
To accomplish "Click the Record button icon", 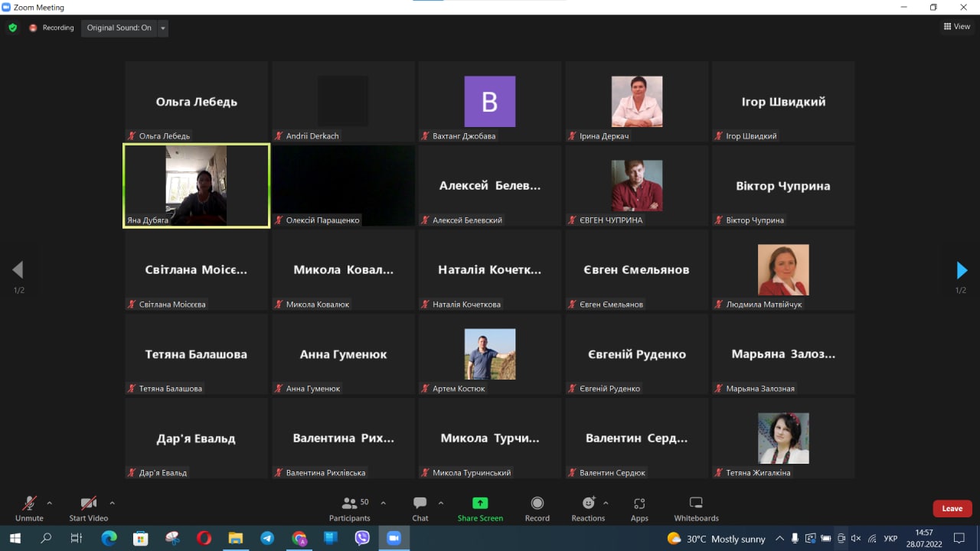I will click(x=537, y=504).
